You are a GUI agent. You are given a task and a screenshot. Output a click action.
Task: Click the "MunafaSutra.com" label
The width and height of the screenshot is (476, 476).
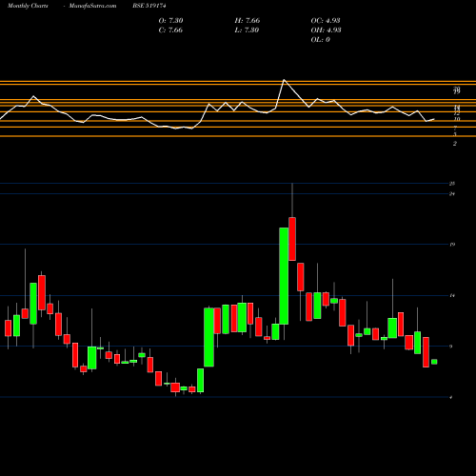coord(92,6)
